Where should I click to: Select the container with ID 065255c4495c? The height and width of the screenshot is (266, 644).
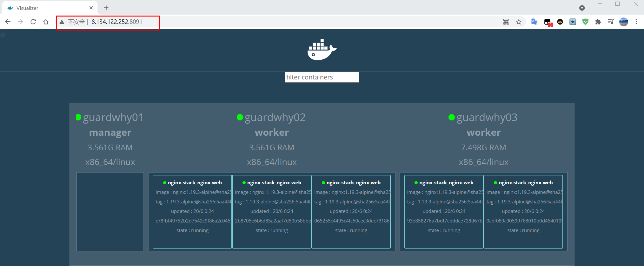click(x=351, y=211)
